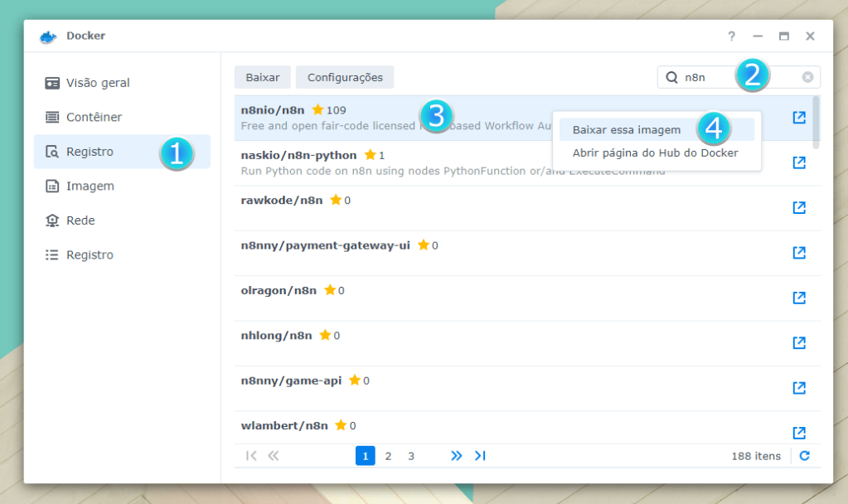This screenshot has width=848, height=504.
Task: Open external link for naskio/n8n-python
Action: pyautogui.click(x=799, y=162)
